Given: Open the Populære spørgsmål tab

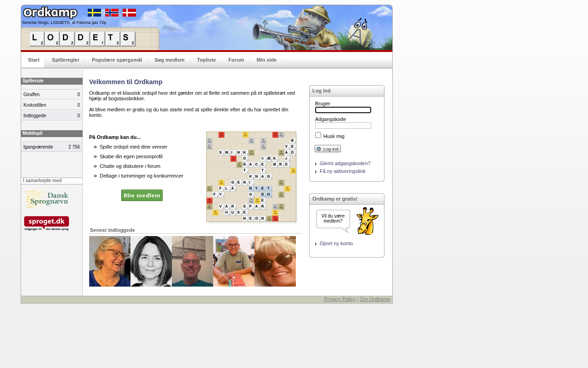Looking at the screenshot, I should (x=117, y=60).
